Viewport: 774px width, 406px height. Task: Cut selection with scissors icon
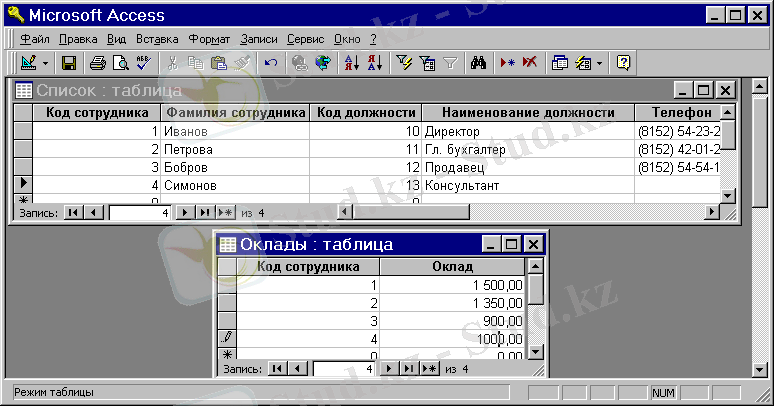click(x=172, y=63)
